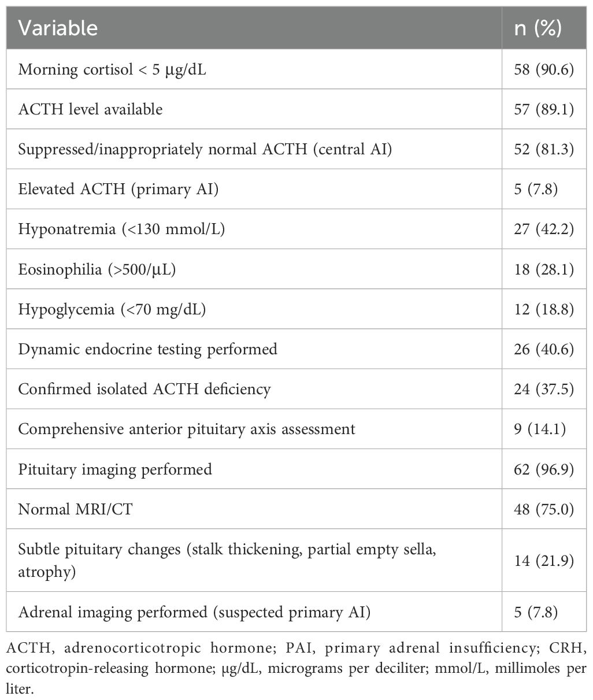
Task: Select the "Pituitary imaging performed" row label
Action: coord(115,469)
